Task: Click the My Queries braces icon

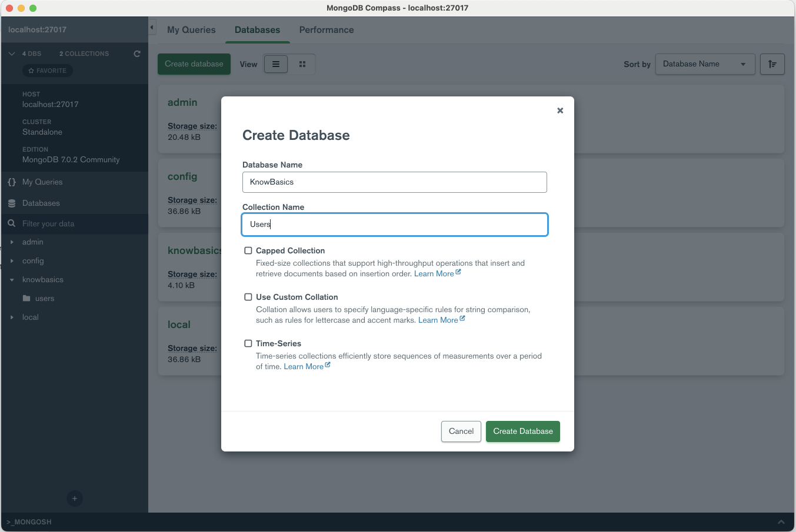Action: [x=12, y=182]
